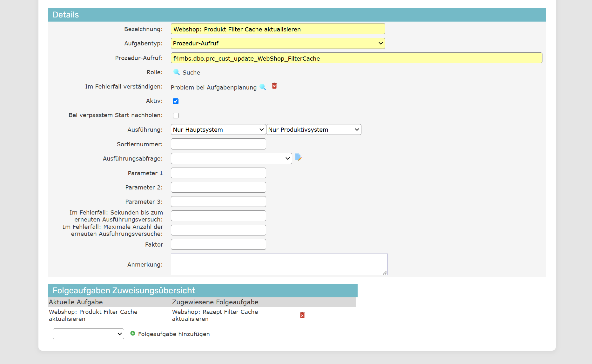Remove the Rezept Filter Cache follow-up task

[302, 315]
